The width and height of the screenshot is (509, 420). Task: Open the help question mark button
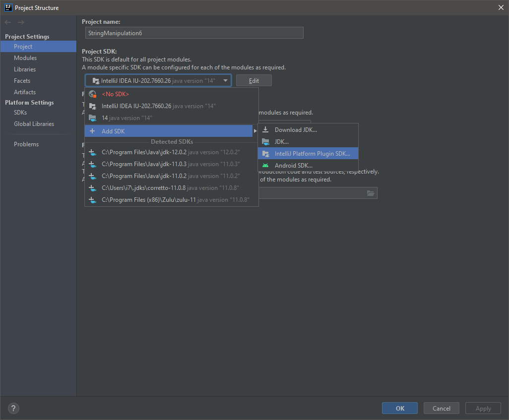point(13,408)
